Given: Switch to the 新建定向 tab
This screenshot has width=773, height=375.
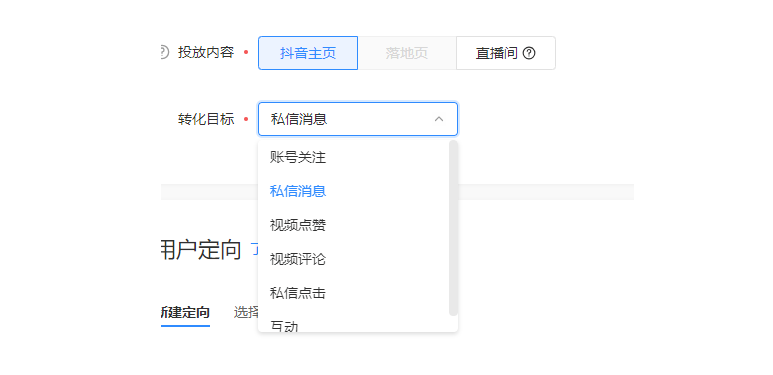Looking at the screenshot, I should point(185,312).
